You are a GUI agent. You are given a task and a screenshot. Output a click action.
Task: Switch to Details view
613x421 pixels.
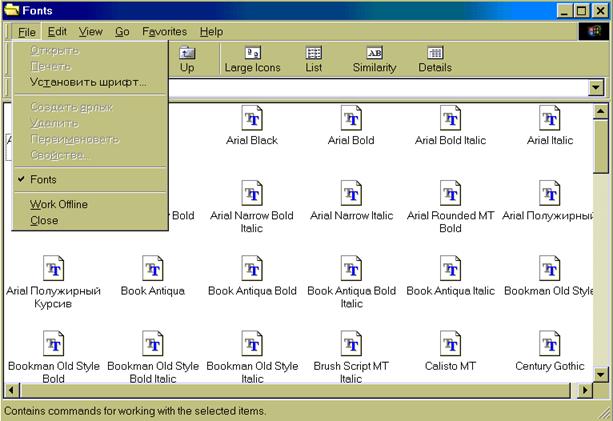coord(435,59)
